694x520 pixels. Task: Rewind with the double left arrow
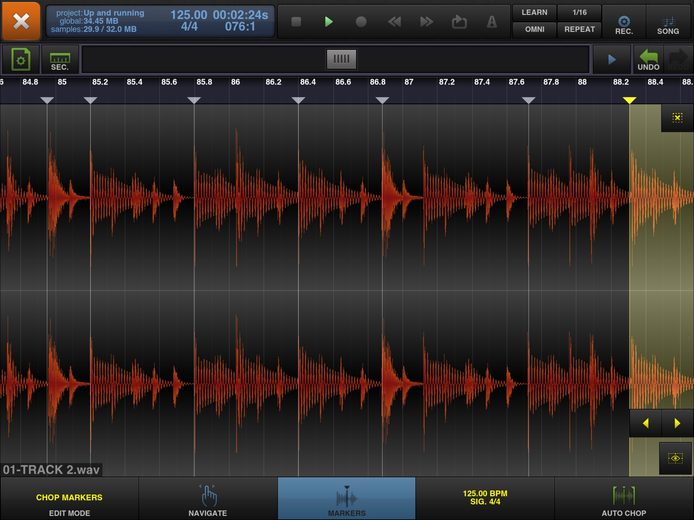[x=394, y=22]
